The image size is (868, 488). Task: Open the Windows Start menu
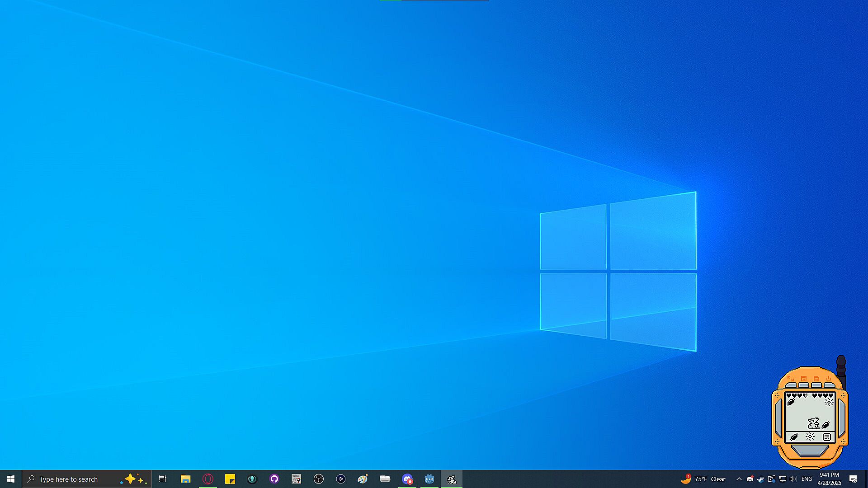[x=11, y=479]
